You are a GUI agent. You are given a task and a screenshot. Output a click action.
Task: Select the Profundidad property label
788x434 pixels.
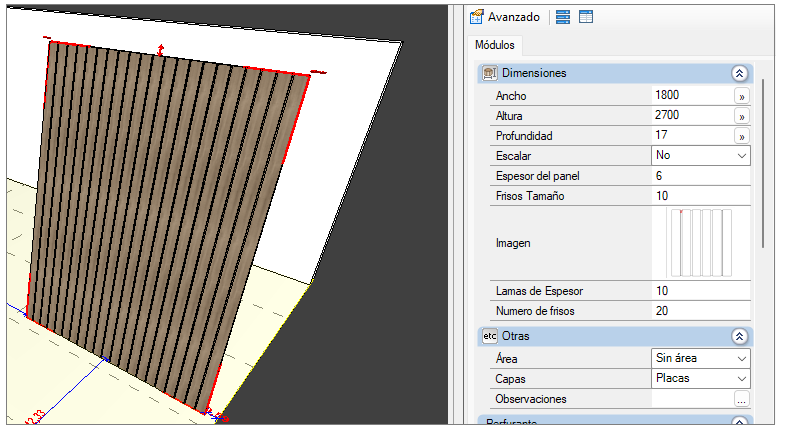[x=524, y=136]
